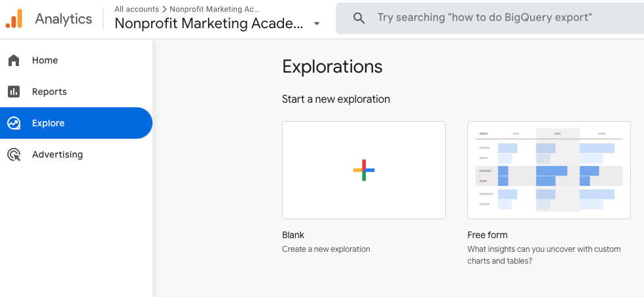Image resolution: width=644 pixels, height=297 pixels.
Task: Click the Google Analytics logo icon
Action: (x=14, y=18)
